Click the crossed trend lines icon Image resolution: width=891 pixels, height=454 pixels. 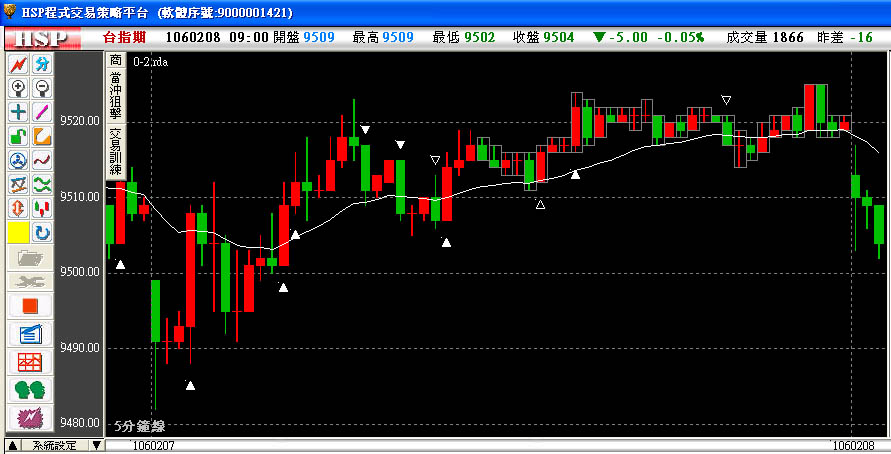19,185
